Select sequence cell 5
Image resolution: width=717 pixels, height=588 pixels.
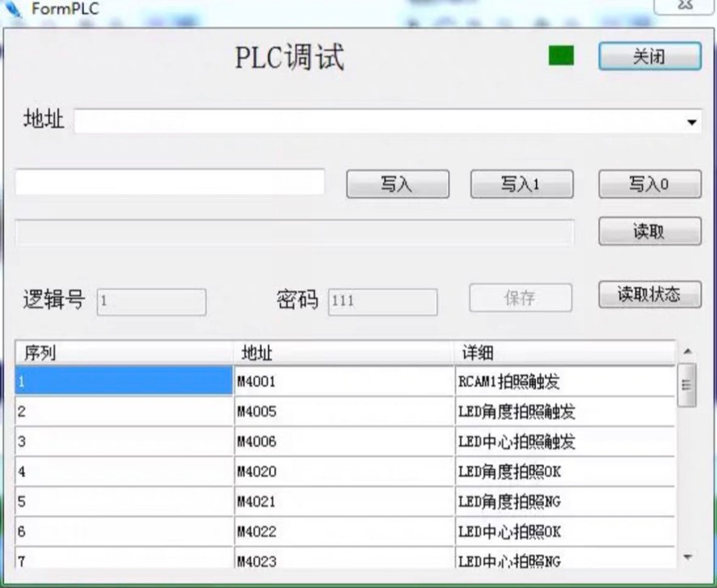124,502
